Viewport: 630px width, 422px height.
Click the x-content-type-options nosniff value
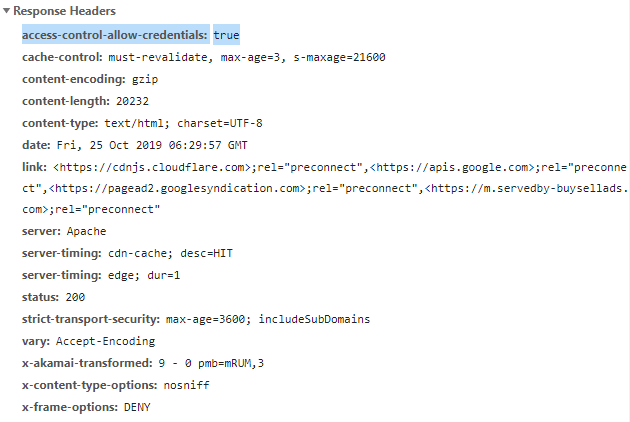pos(185,385)
